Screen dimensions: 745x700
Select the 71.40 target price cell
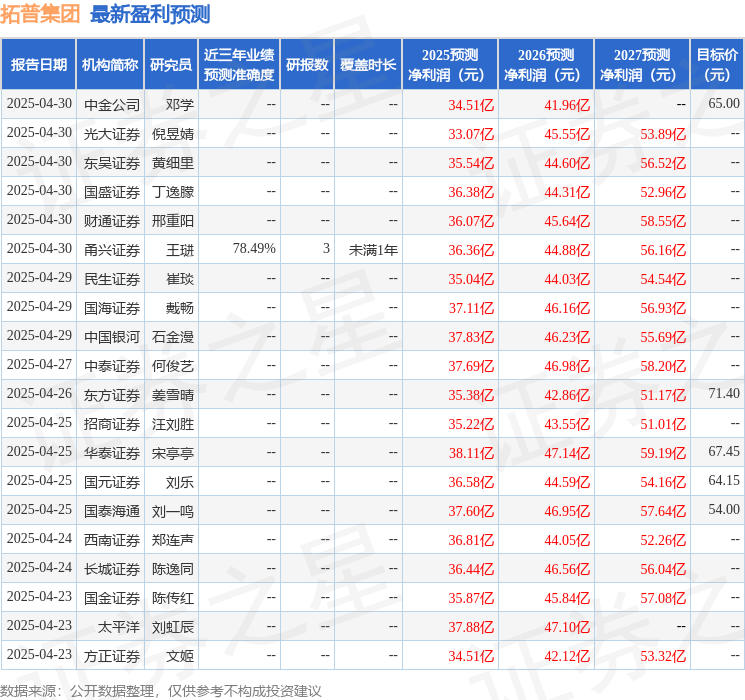coord(723,394)
